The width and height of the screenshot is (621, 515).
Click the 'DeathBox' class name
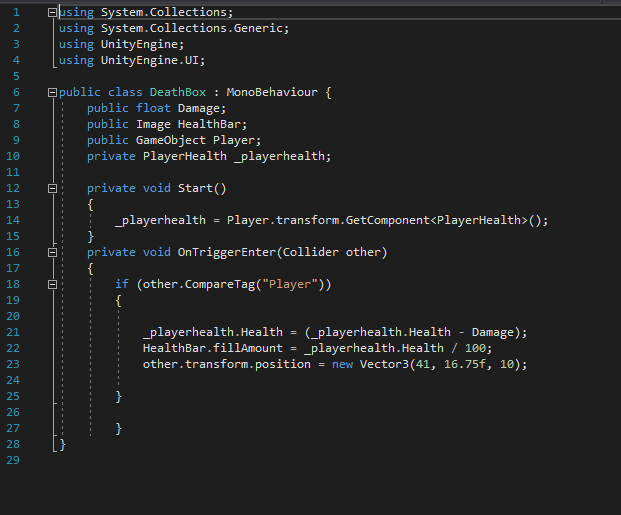click(x=178, y=92)
